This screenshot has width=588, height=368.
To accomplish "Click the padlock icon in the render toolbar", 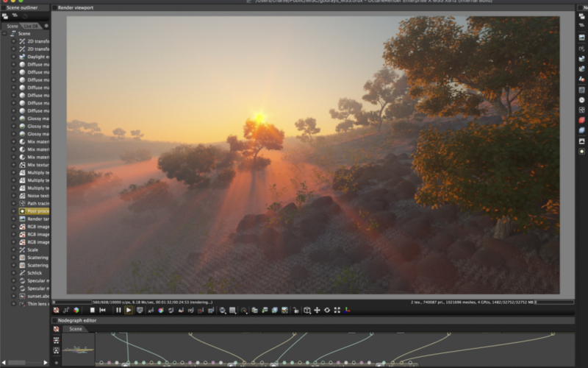I will point(296,310).
